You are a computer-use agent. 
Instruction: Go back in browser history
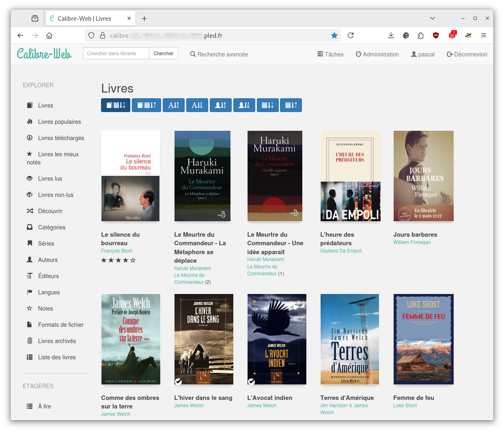[20, 35]
